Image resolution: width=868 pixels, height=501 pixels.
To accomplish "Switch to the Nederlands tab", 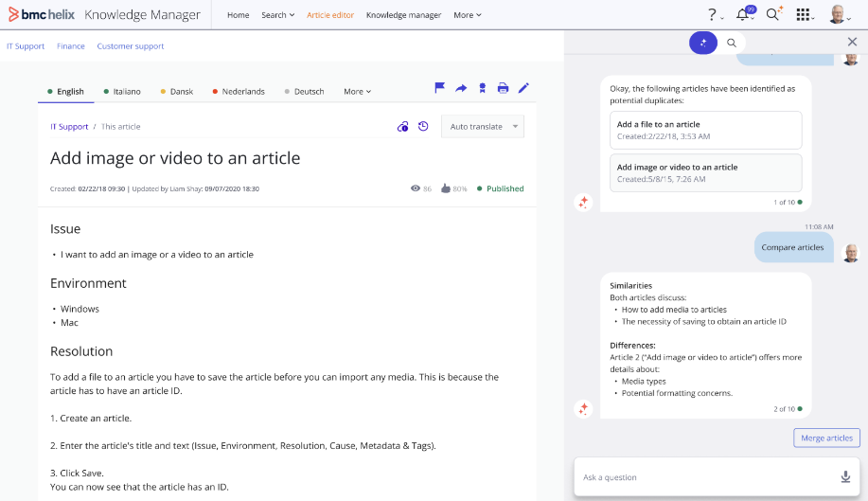I will tap(239, 91).
